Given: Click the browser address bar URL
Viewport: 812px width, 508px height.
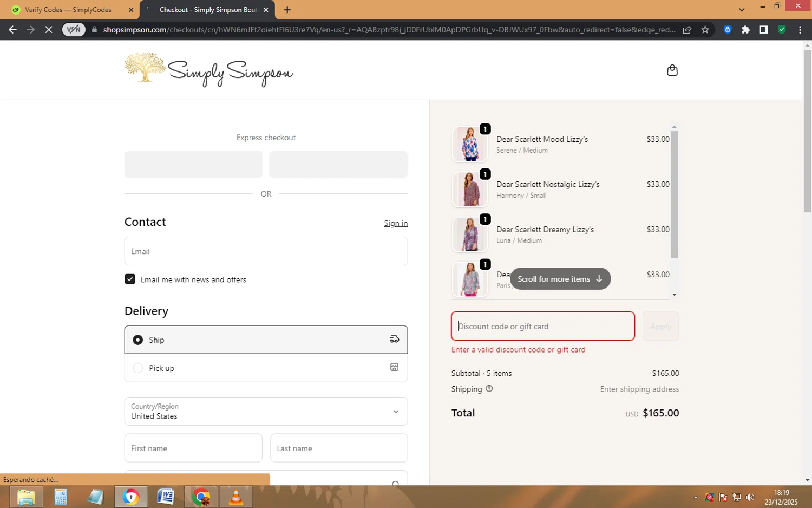Looking at the screenshot, I should 389,30.
